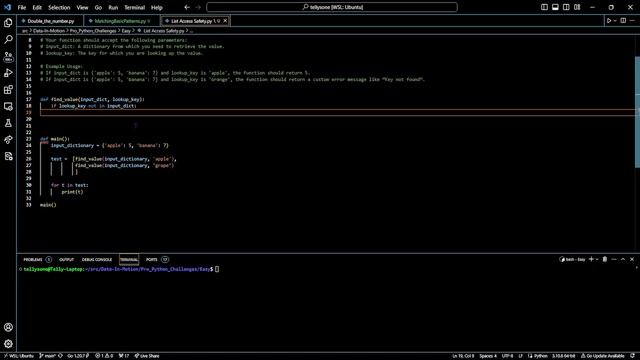
Task: Click the Go Forward arrow in title bar
Action: click(198, 7)
